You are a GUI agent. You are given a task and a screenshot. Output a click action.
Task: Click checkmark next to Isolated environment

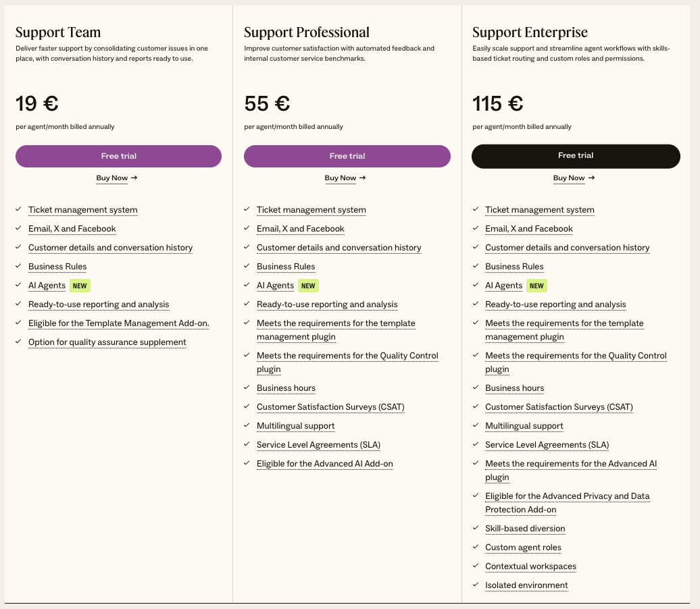tap(475, 585)
